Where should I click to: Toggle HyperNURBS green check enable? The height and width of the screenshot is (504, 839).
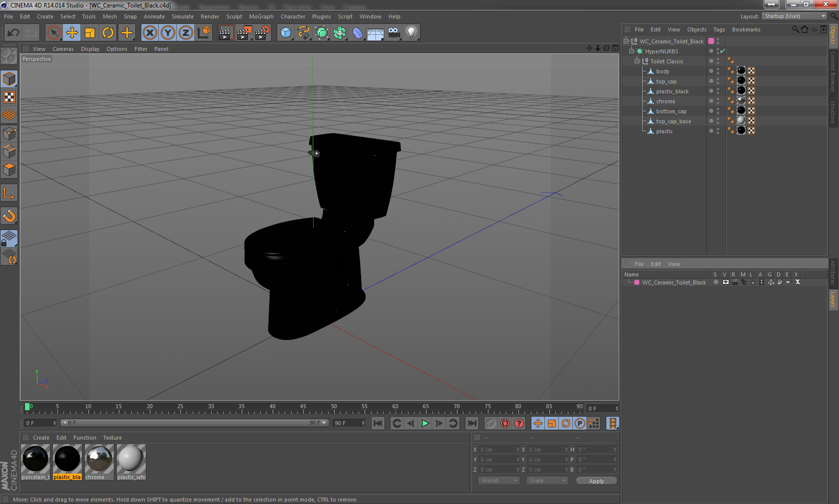click(x=723, y=51)
